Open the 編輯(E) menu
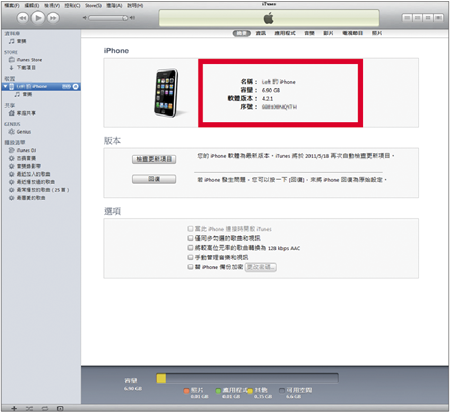The image size is (450, 413). tap(32, 5)
